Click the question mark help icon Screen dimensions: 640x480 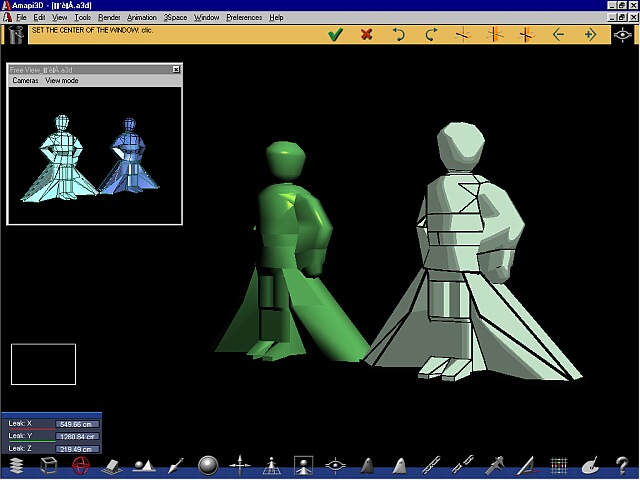(x=622, y=465)
